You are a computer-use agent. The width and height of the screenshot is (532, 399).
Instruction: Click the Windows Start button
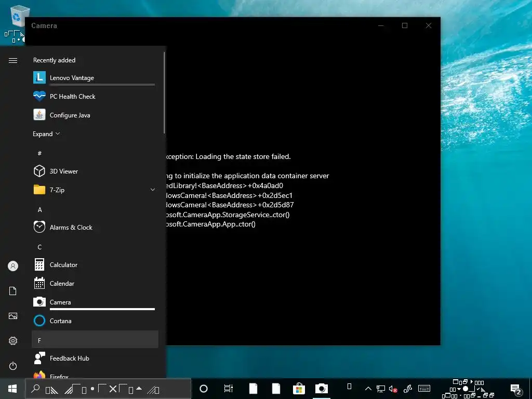pos(12,389)
